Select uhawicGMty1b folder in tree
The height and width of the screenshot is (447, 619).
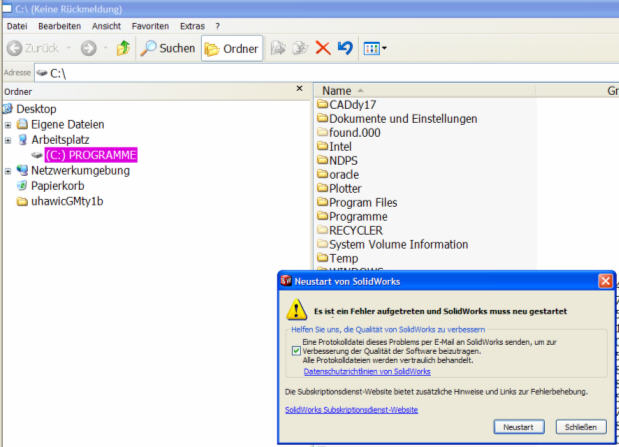pyautogui.click(x=67, y=201)
